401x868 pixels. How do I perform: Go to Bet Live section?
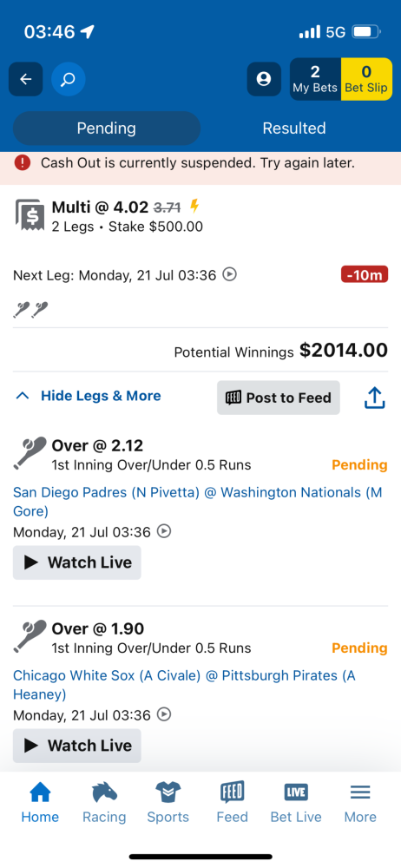tap(296, 803)
